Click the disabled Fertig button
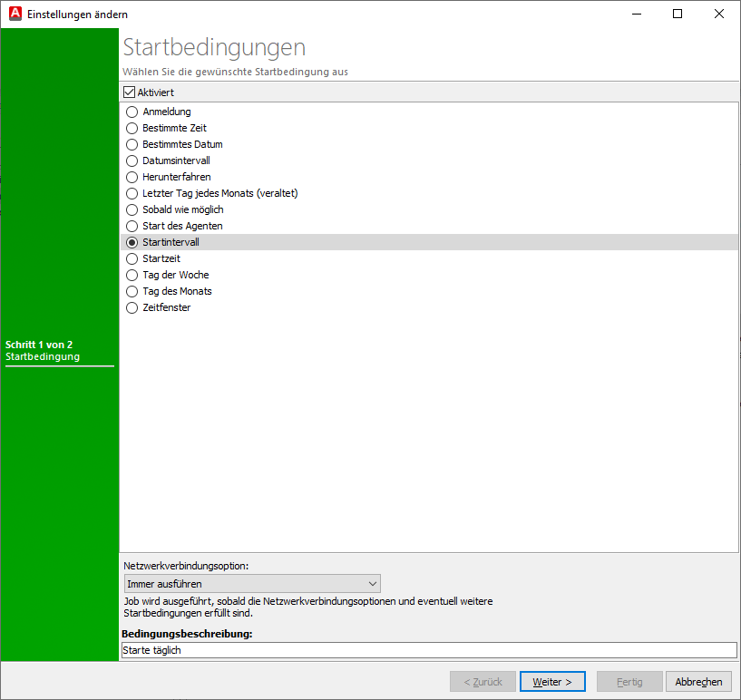Viewport: 741px width, 700px height. pyautogui.click(x=629, y=681)
